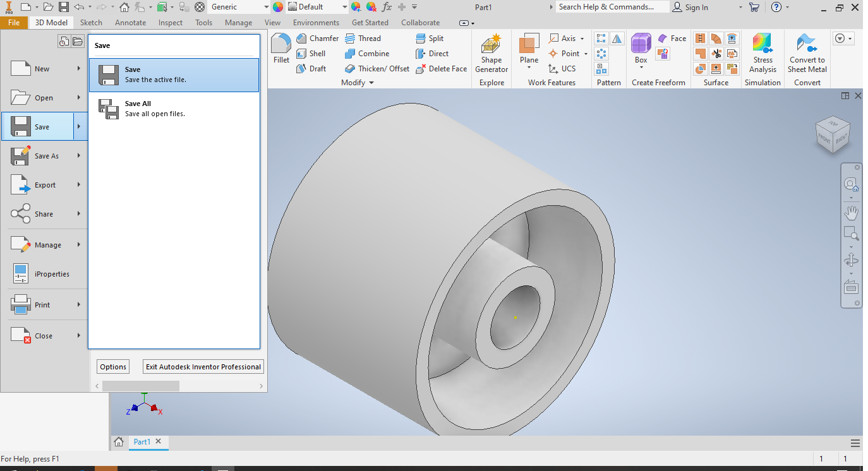
Task: Expand the Export submenu arrow
Action: 79,185
